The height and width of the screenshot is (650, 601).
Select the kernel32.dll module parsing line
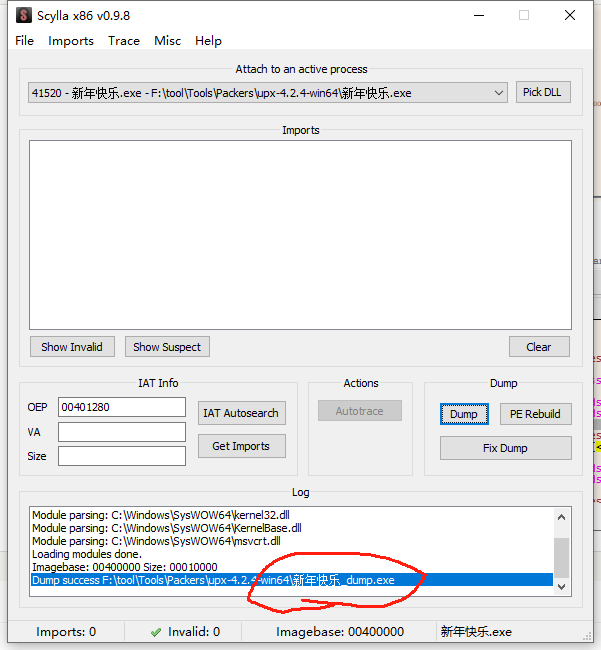click(161, 515)
